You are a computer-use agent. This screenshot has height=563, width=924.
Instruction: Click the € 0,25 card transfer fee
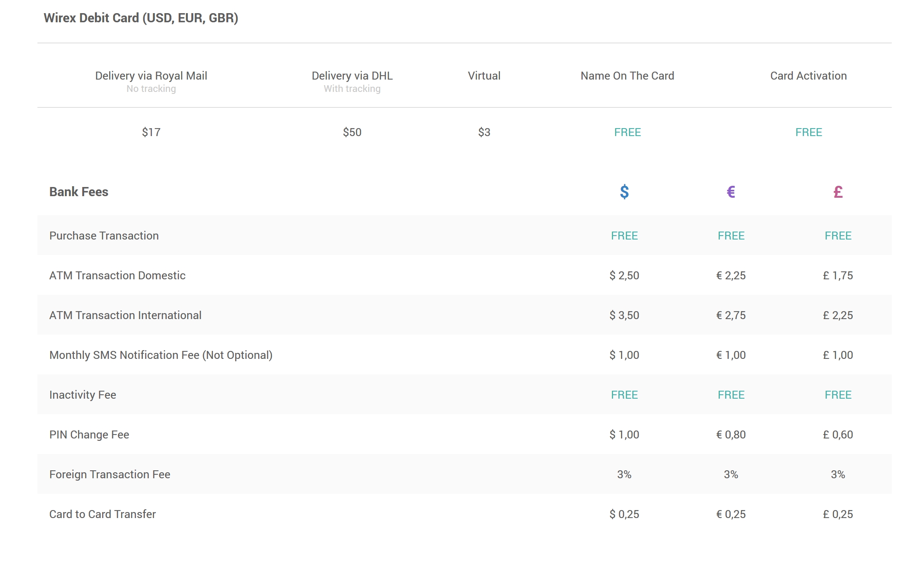pyautogui.click(x=731, y=514)
